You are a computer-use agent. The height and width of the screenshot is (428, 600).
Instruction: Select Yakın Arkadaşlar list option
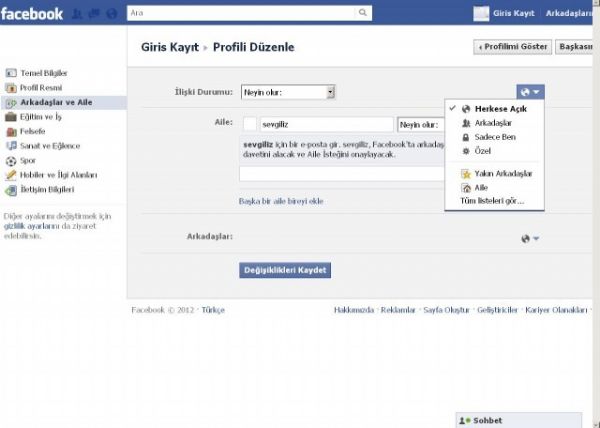click(x=494, y=174)
